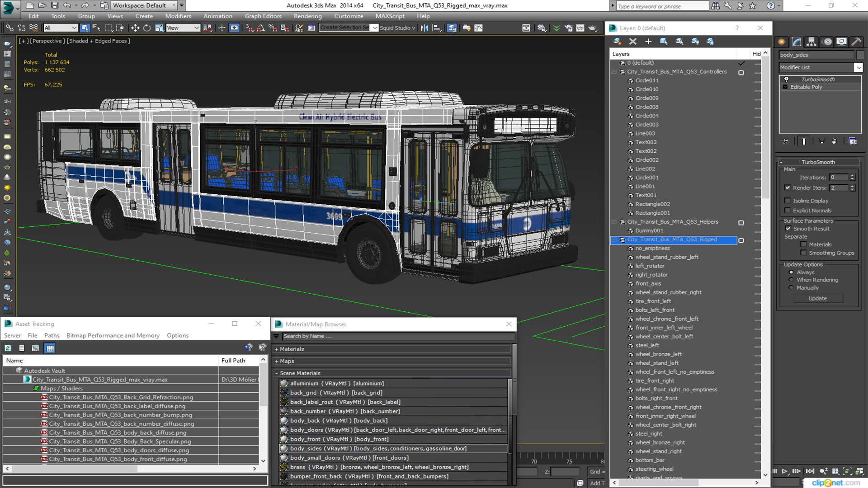Switch to the Hierarchy command panel tab
The image size is (868, 488).
point(811,42)
